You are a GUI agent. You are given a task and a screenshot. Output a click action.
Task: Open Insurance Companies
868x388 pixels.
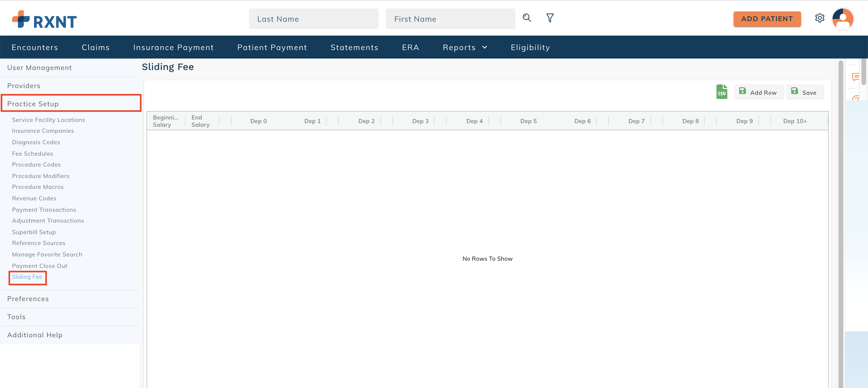tap(43, 131)
